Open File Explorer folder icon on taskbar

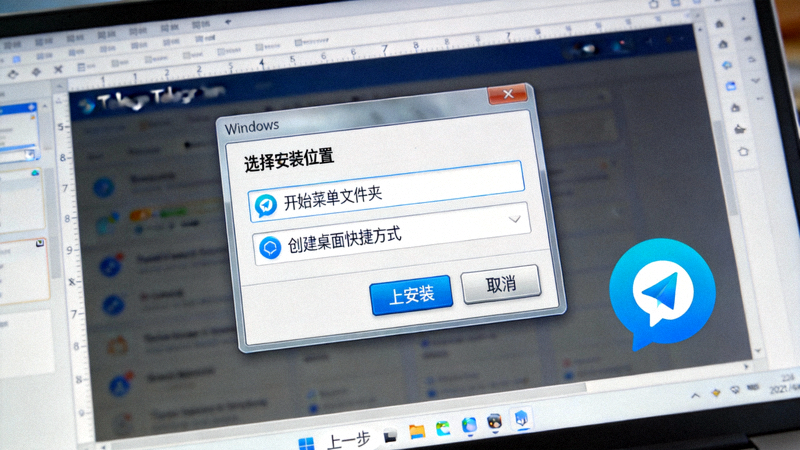[417, 432]
